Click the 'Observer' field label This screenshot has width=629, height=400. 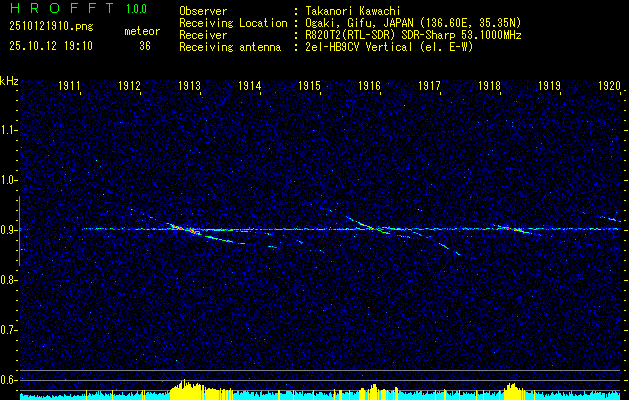click(203, 11)
